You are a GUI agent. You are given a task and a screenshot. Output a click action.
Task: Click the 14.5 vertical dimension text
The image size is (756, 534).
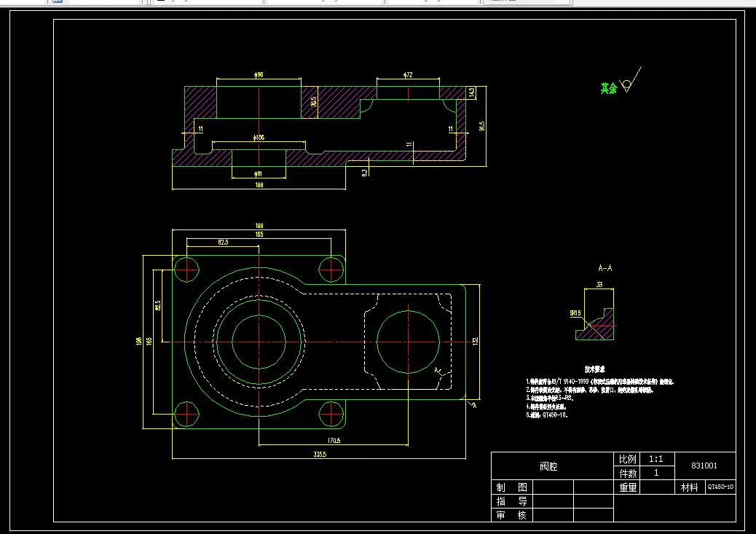471,91
